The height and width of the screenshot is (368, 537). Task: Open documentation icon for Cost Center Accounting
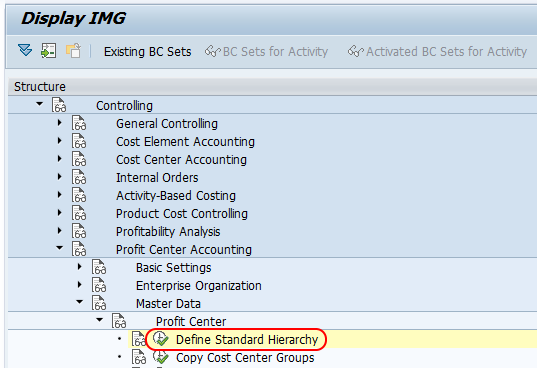pos(79,159)
